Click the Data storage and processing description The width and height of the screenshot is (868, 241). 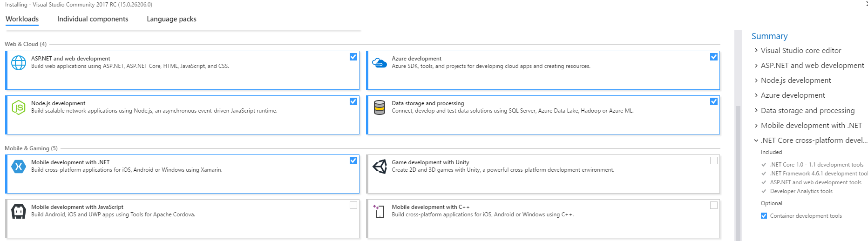coord(512,111)
